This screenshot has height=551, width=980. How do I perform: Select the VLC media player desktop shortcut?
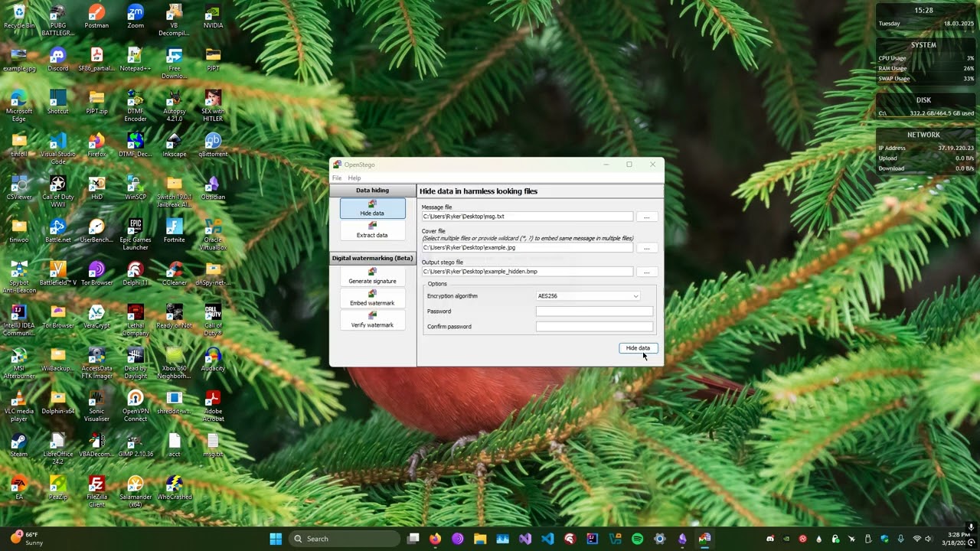click(19, 406)
